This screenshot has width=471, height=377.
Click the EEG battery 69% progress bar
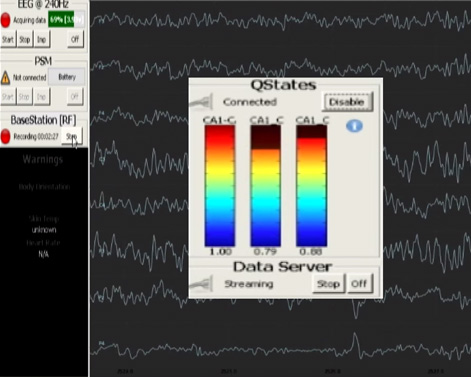click(66, 20)
